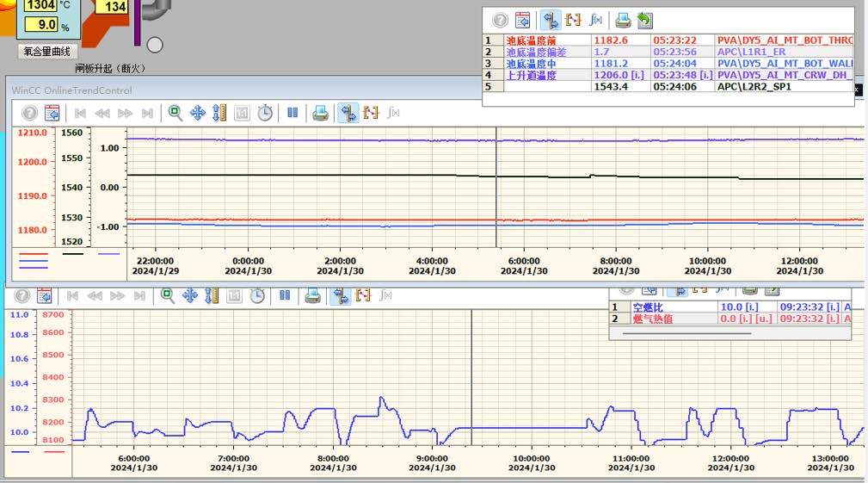
Task: Pause updating of the lower trend
Action: tap(285, 295)
